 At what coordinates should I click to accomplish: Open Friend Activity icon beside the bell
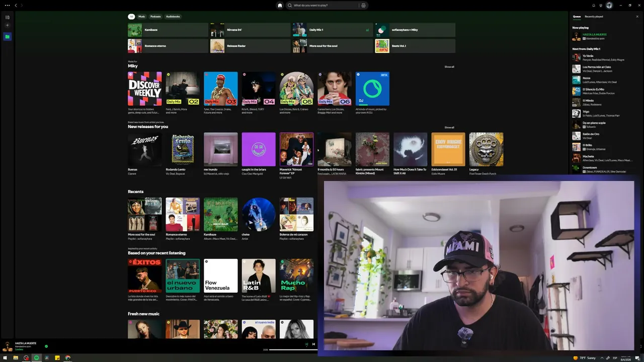[601, 6]
